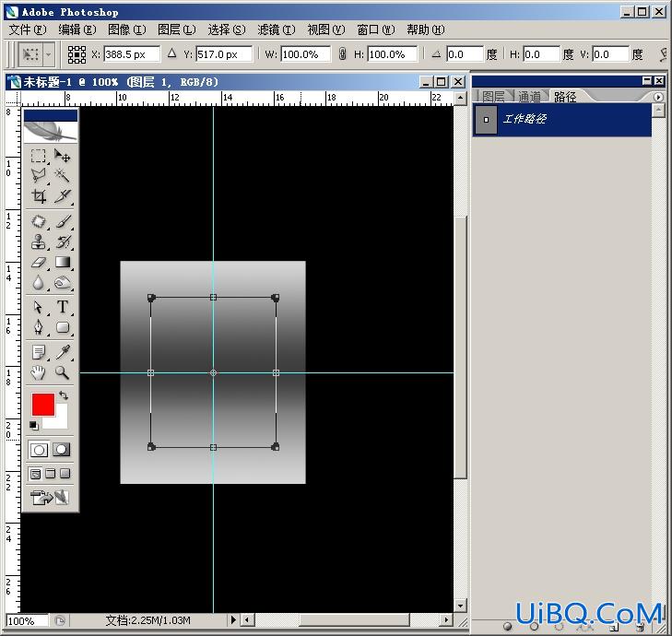The width and height of the screenshot is (672, 636).
Task: Open the 文件 (File) menu
Action: (28, 29)
